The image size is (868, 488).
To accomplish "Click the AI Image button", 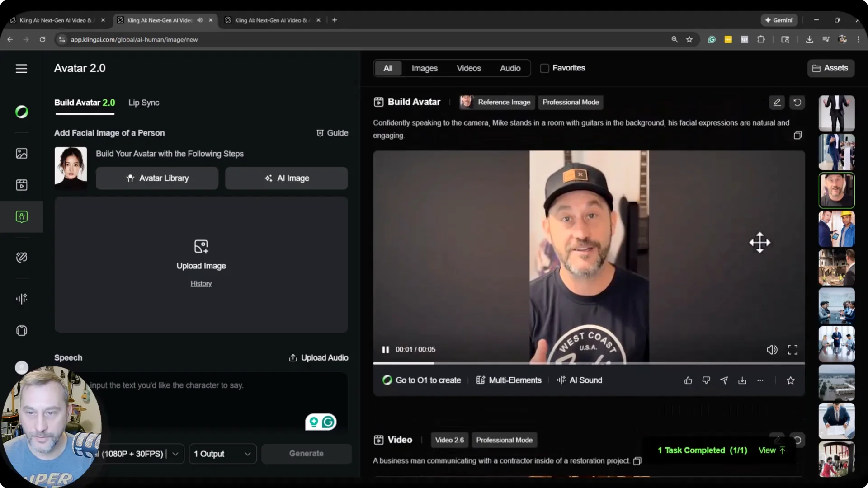I will click(287, 178).
